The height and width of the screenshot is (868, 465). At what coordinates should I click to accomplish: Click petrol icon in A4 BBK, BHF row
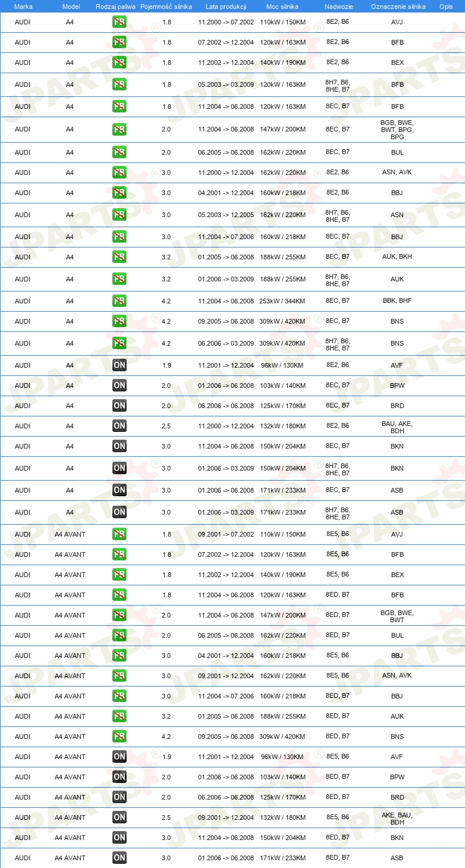pyautogui.click(x=120, y=301)
